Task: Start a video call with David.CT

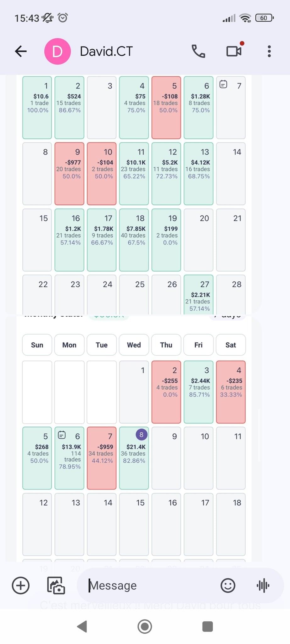Action: 234,51
